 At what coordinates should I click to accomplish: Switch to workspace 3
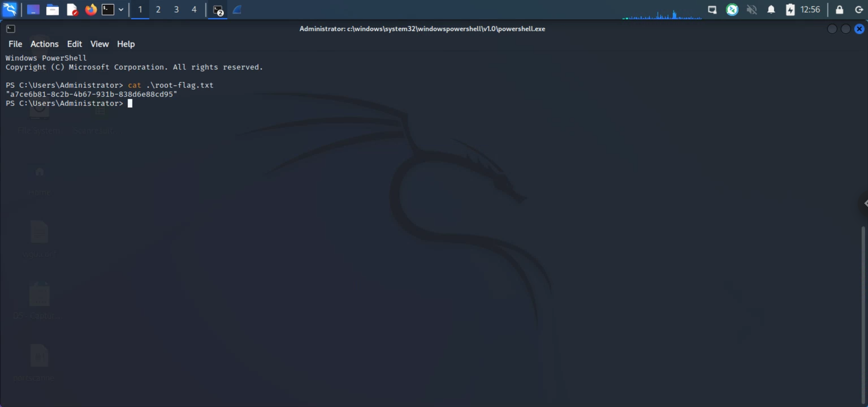pos(176,10)
